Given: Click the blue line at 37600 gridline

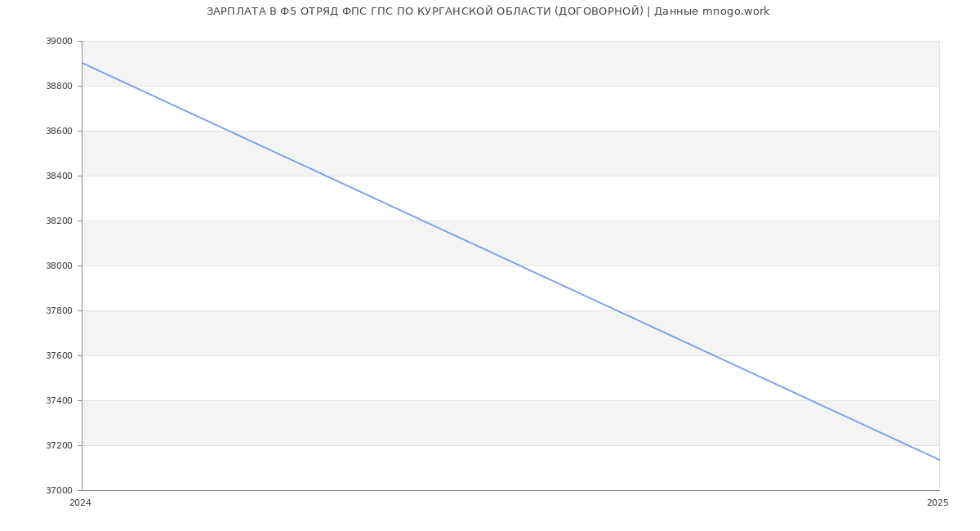Looking at the screenshot, I should 712,355.
